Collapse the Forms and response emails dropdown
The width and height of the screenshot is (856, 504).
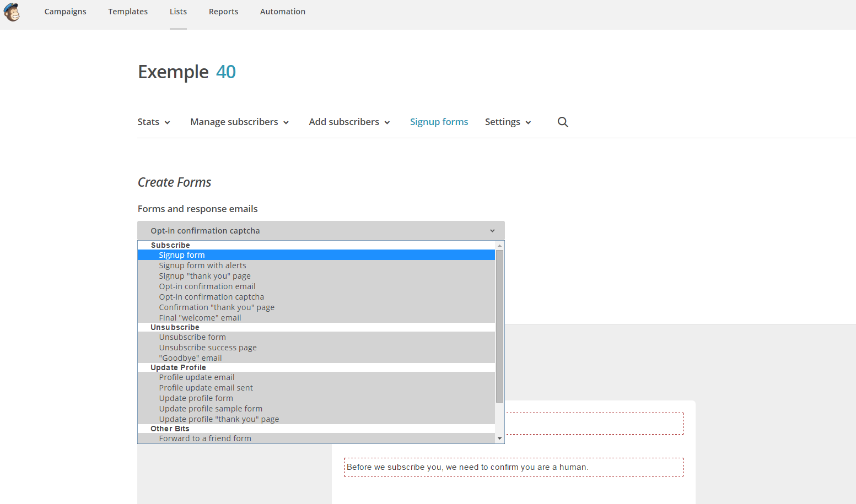321,231
